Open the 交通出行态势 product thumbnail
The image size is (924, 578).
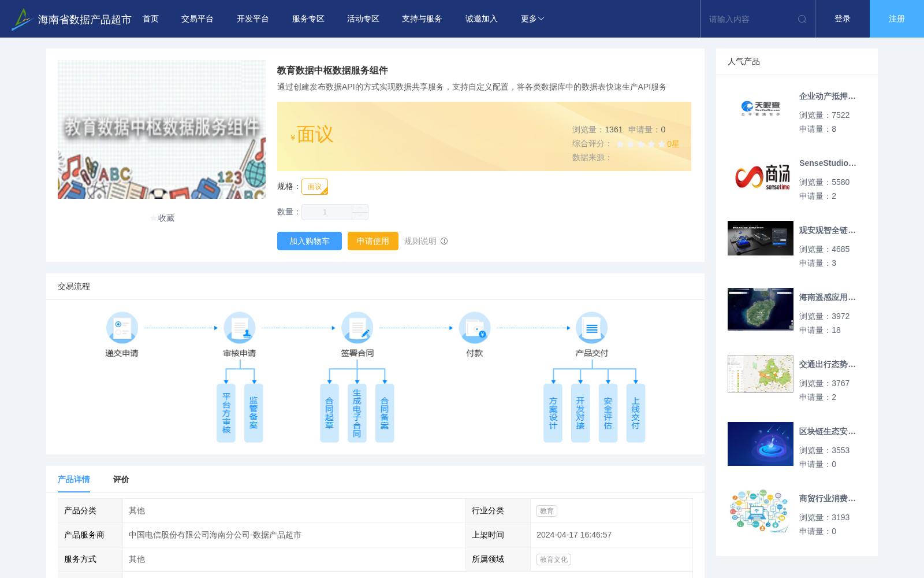click(x=761, y=374)
